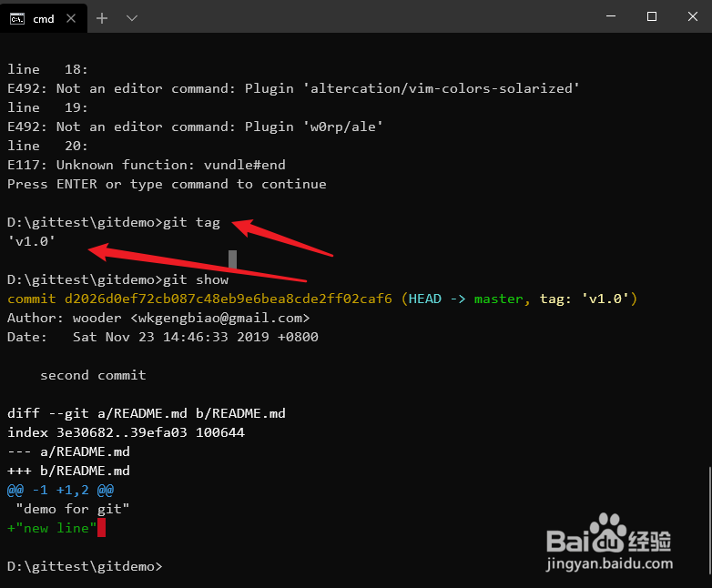Click the 'index 3e30682..39efa03 100644' line
This screenshot has width=712, height=588.
(x=126, y=432)
